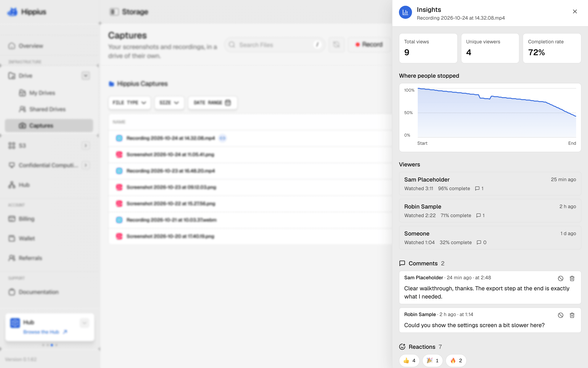The height and width of the screenshot is (368, 588).
Task: Click the refresh icon beside search
Action: click(336, 45)
